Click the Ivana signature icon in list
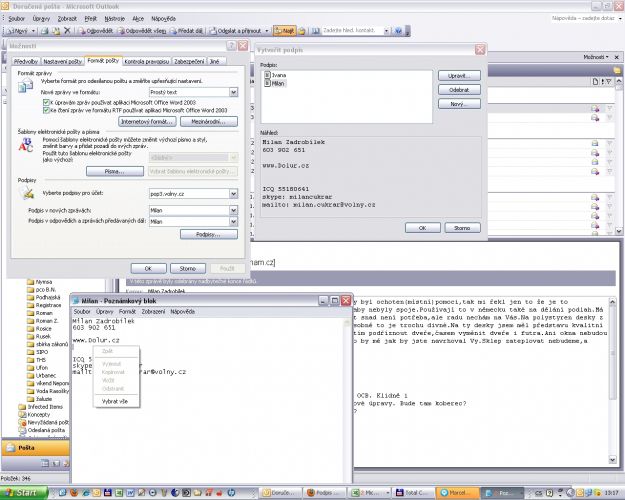Screen dimensions: 625x500 tap(267, 75)
